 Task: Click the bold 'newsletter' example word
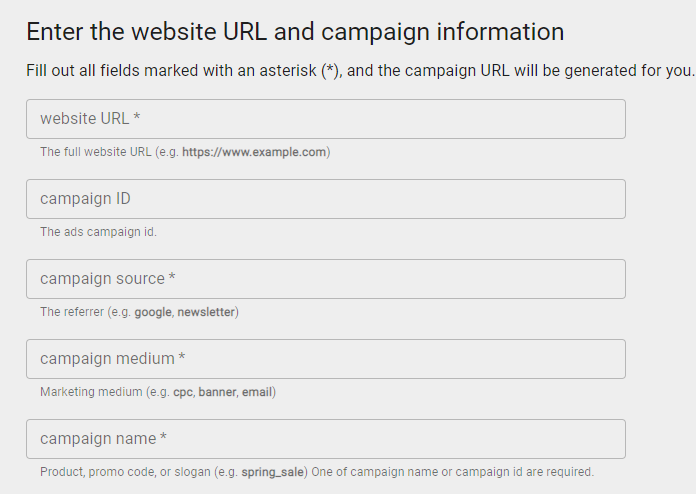point(206,312)
